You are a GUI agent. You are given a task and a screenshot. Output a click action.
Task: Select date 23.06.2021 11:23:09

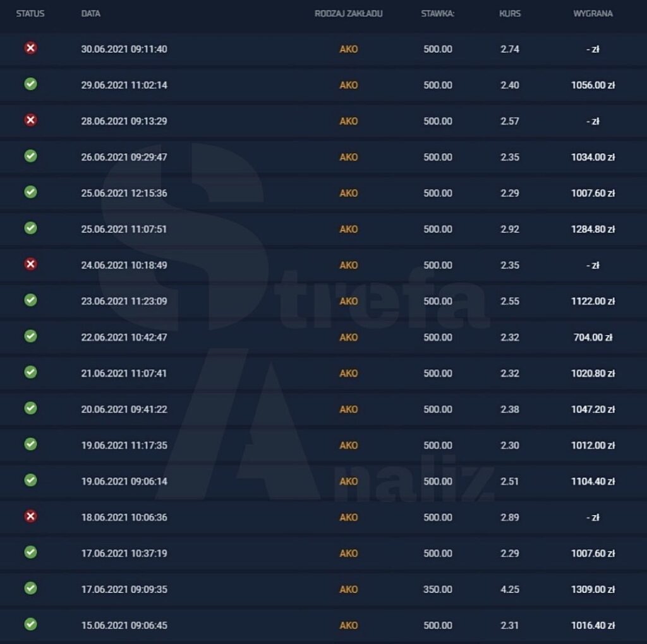tap(124, 301)
